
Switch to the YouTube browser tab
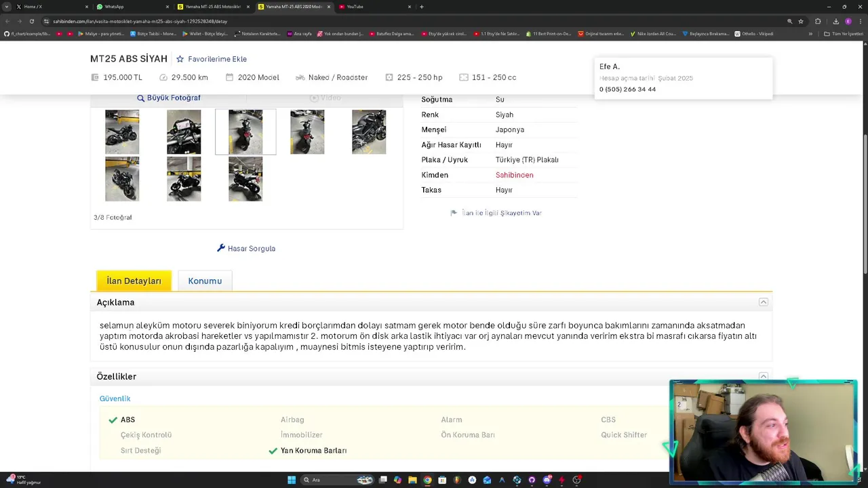(x=375, y=7)
